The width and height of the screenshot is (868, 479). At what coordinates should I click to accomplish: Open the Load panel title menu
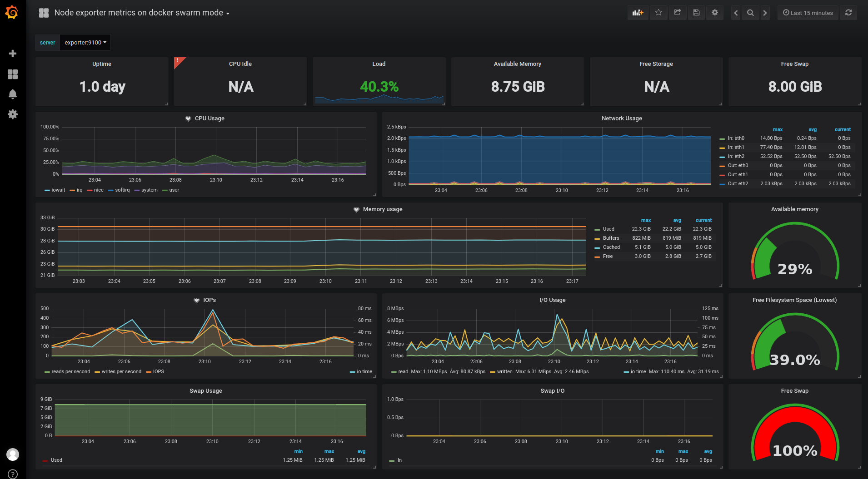pyautogui.click(x=379, y=64)
